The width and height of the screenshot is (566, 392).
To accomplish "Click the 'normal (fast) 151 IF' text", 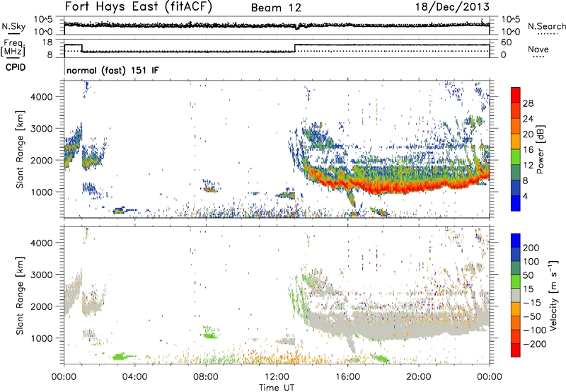I will tap(112, 70).
